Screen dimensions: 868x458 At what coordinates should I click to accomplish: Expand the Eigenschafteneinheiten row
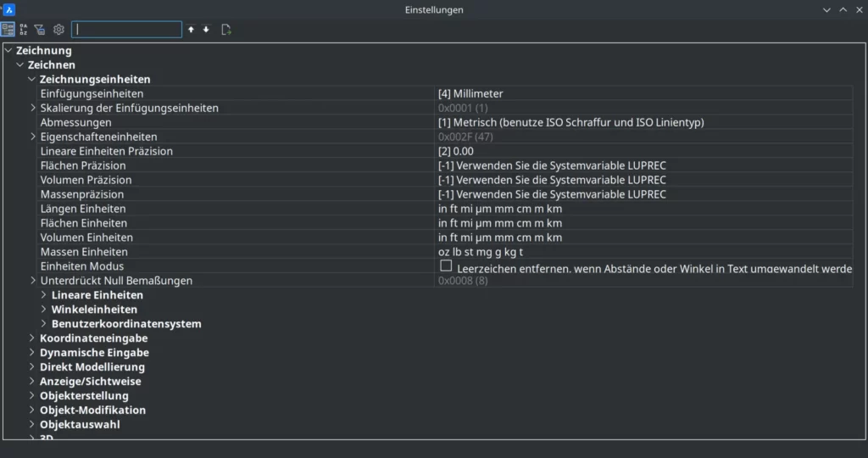(33, 137)
